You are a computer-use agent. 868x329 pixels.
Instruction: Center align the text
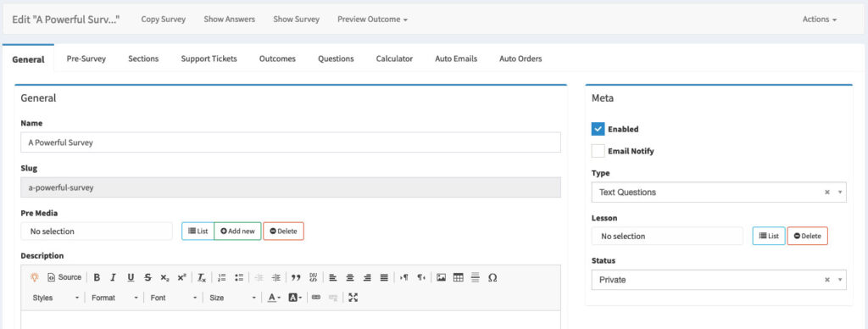coord(350,277)
